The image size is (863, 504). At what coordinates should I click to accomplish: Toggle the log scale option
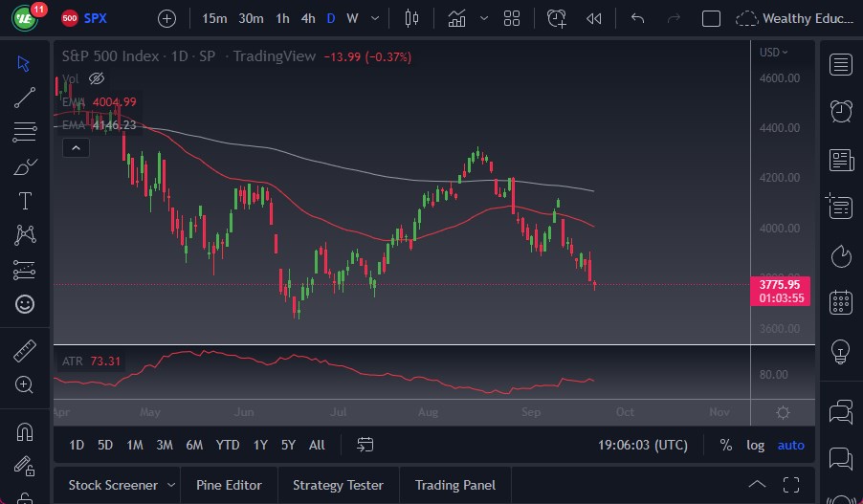(x=755, y=445)
